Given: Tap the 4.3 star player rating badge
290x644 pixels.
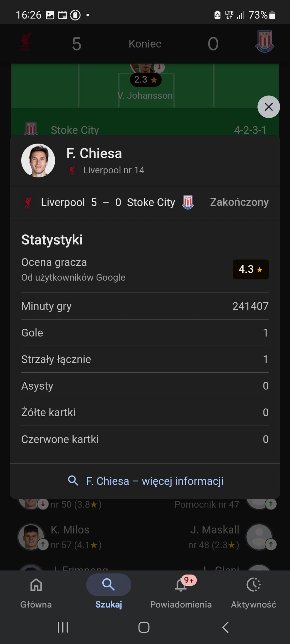Looking at the screenshot, I should (250, 269).
